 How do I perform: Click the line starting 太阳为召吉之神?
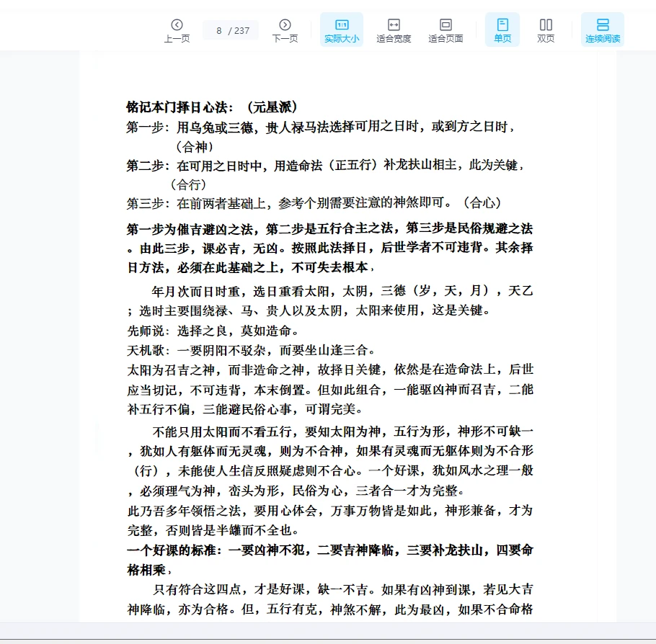330,370
